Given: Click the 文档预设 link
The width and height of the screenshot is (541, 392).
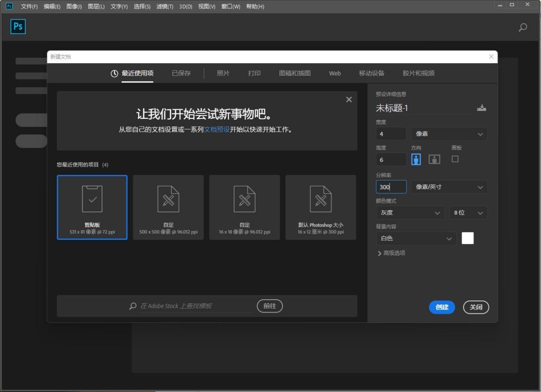Looking at the screenshot, I should pyautogui.click(x=217, y=130).
